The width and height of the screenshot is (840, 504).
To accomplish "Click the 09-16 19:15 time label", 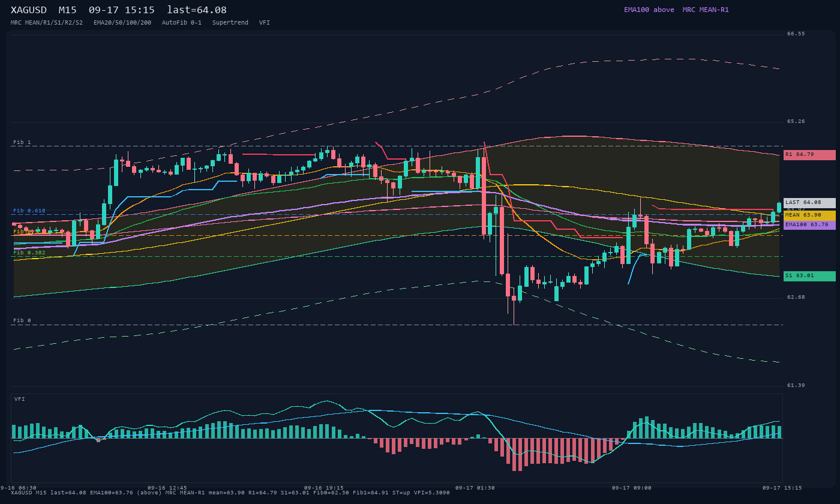I will 324,488.
